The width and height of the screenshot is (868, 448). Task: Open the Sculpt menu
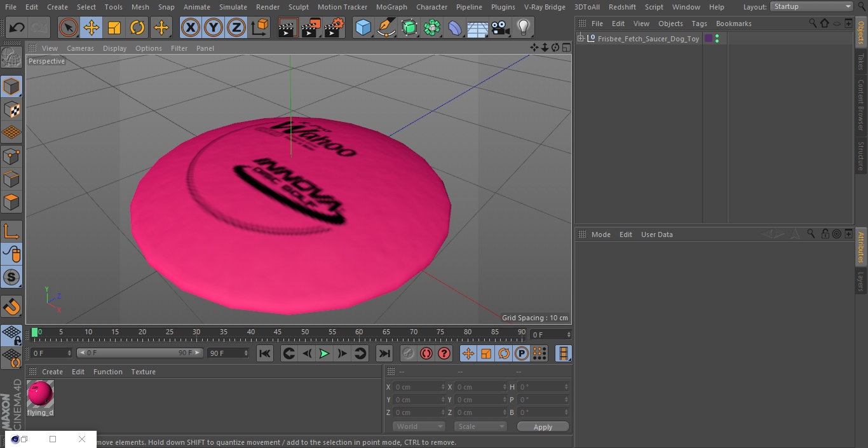point(298,7)
